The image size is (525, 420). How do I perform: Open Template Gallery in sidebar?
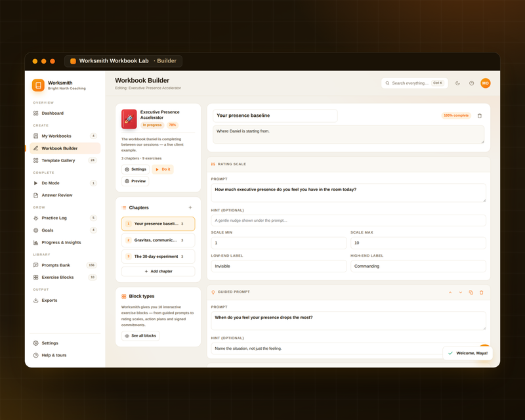[x=65, y=160]
